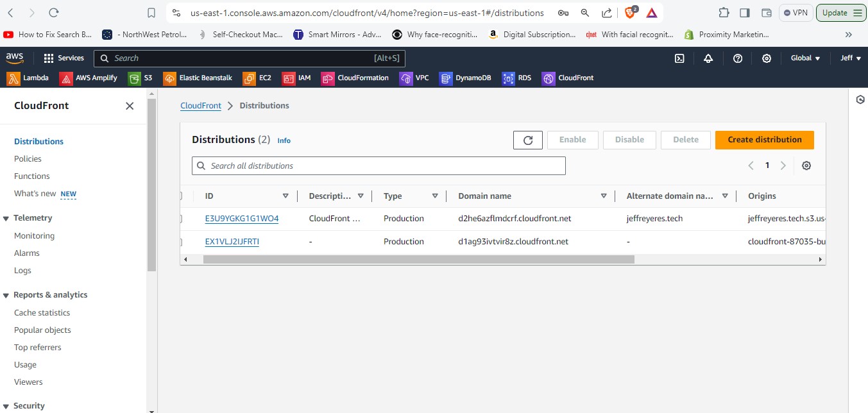The image size is (868, 413).
Task: Collapse the Security sidebar section
Action: (x=6, y=406)
